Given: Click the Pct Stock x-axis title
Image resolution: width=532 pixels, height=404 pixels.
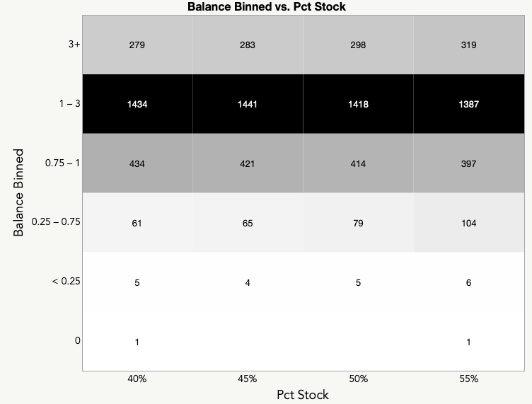Looking at the screenshot, I should point(303,394).
